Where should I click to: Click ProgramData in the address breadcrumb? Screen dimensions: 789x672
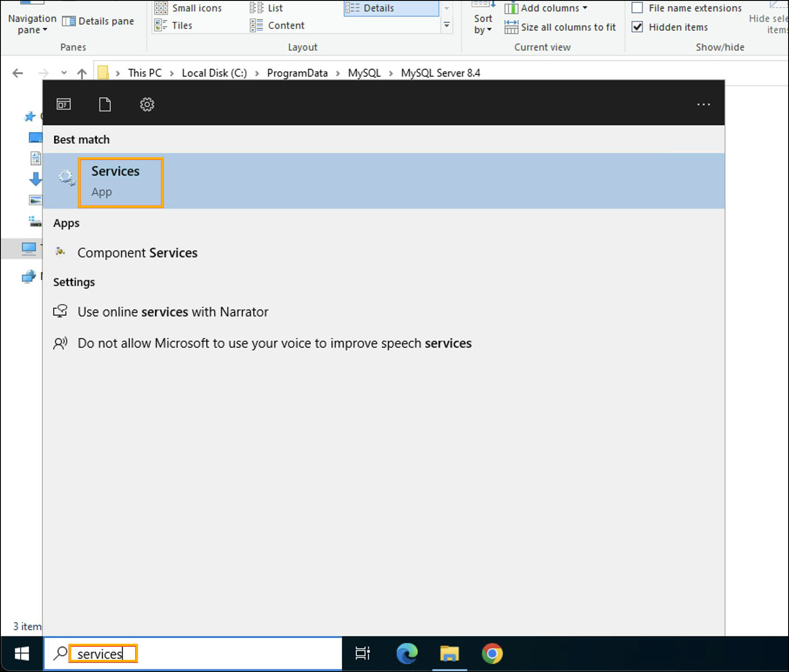click(297, 73)
